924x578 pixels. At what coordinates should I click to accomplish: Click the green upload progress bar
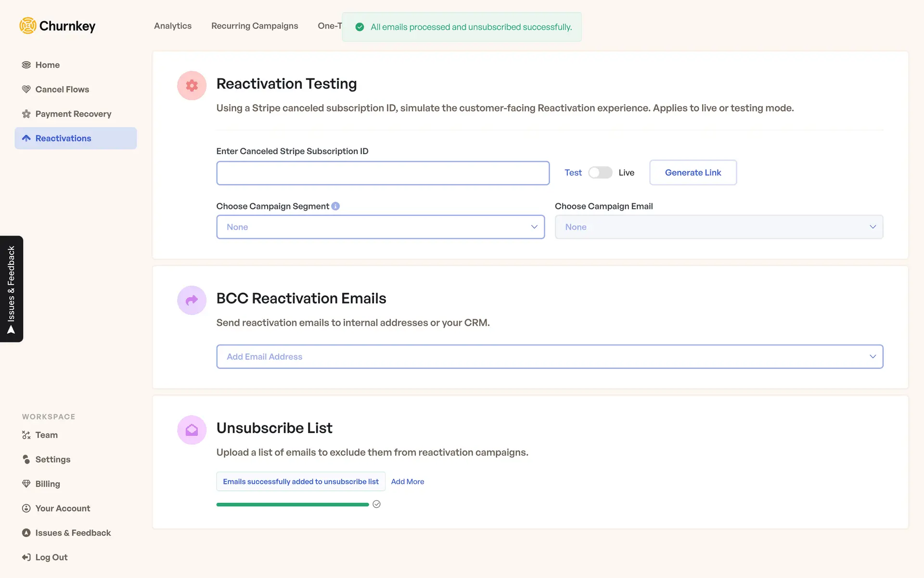point(293,504)
